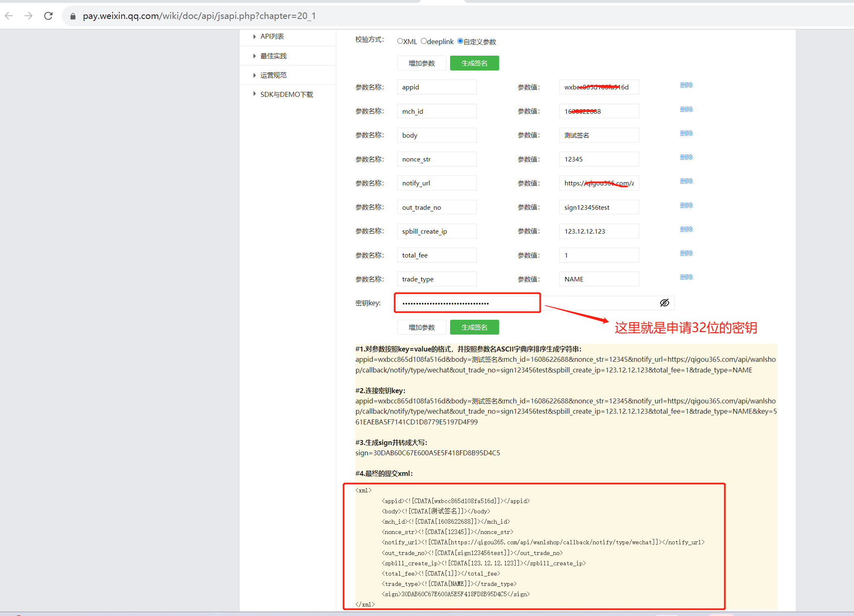Click the lock icon in address bar

tap(73, 16)
